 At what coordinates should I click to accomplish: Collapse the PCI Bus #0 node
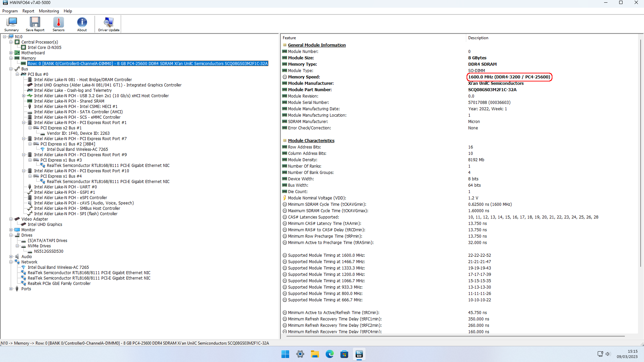(x=17, y=74)
